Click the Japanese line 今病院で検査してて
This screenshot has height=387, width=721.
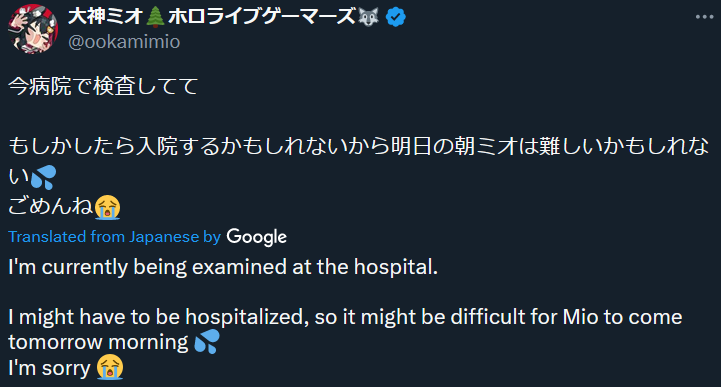tap(103, 86)
